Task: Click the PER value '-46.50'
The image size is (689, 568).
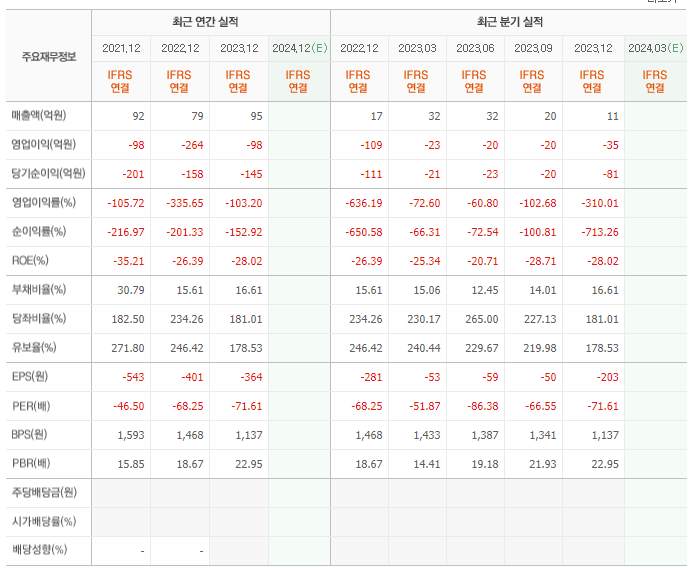Action: pos(129,406)
